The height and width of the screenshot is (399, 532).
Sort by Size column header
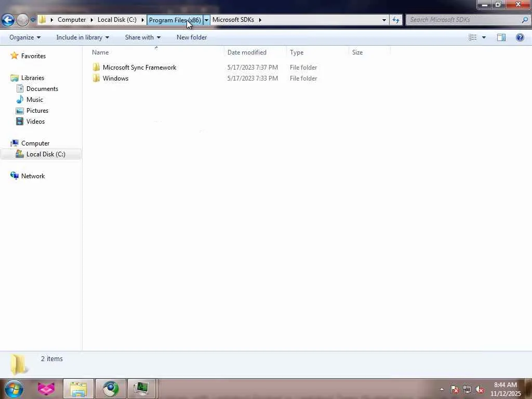pyautogui.click(x=369, y=52)
